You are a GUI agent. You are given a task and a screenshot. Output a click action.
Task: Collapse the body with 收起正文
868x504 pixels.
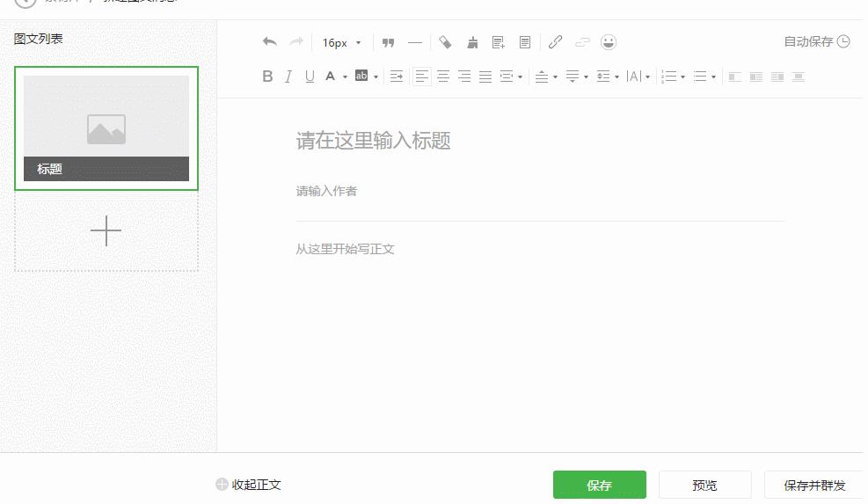249,485
